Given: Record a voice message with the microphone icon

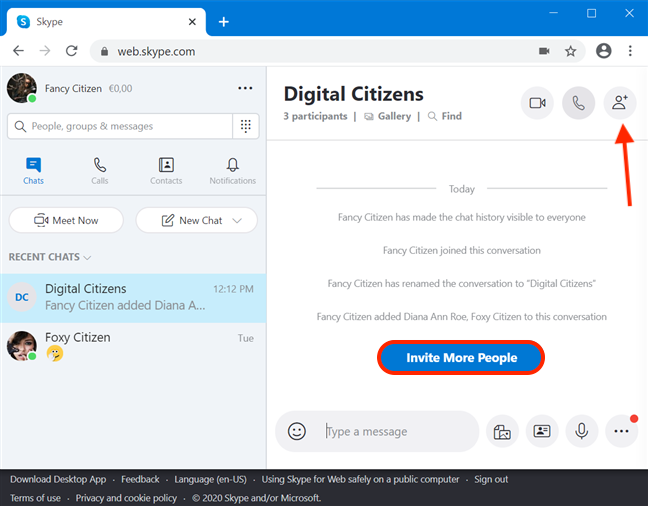Looking at the screenshot, I should 581,432.
